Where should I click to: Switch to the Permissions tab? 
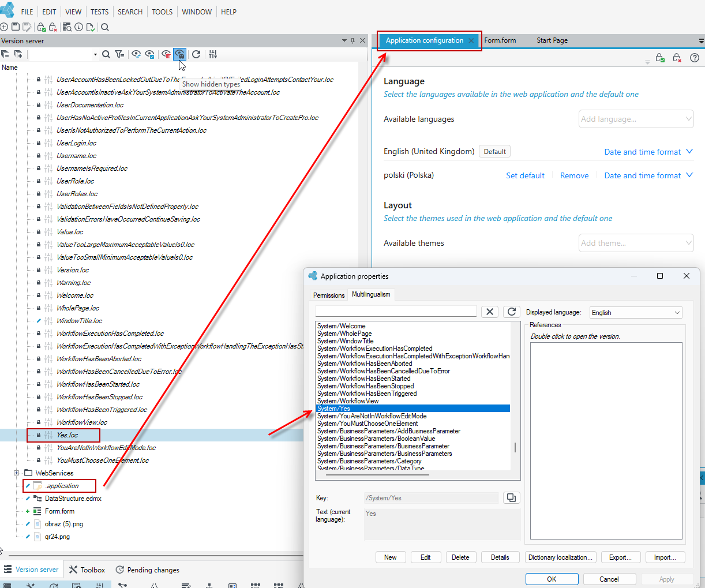(x=329, y=295)
